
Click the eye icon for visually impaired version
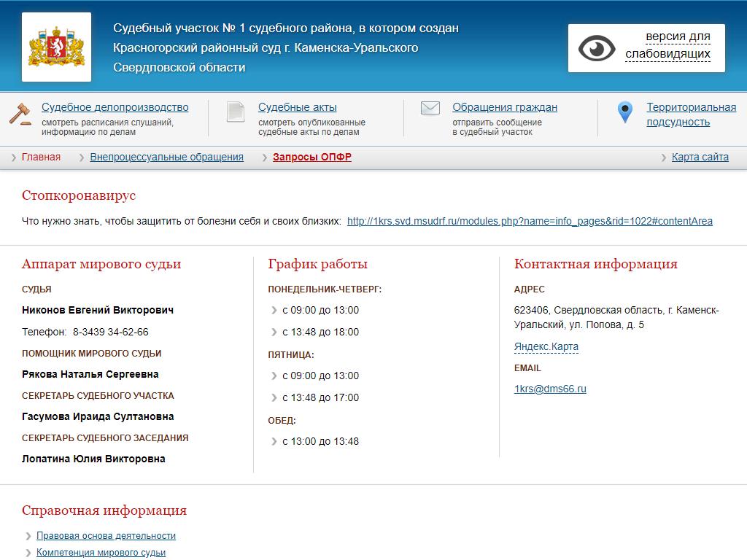(597, 48)
